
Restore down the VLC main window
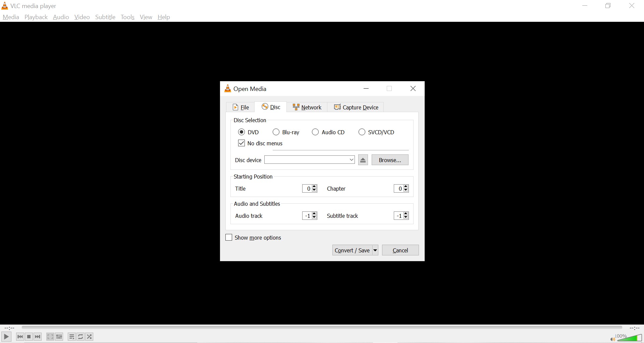pos(608,6)
